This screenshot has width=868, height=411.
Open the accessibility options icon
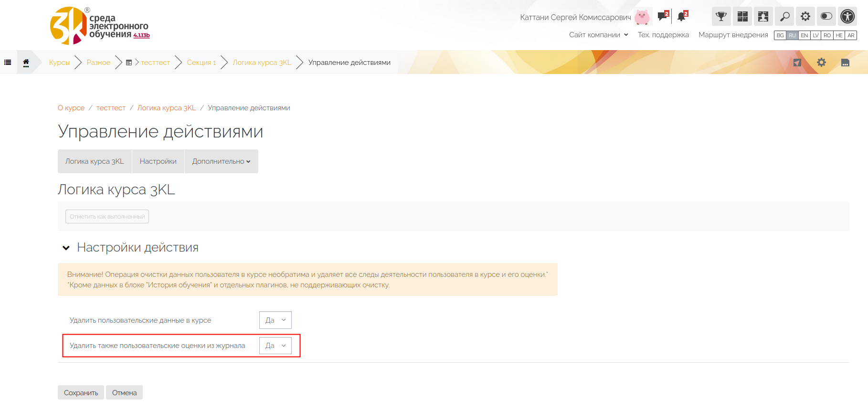(x=847, y=17)
